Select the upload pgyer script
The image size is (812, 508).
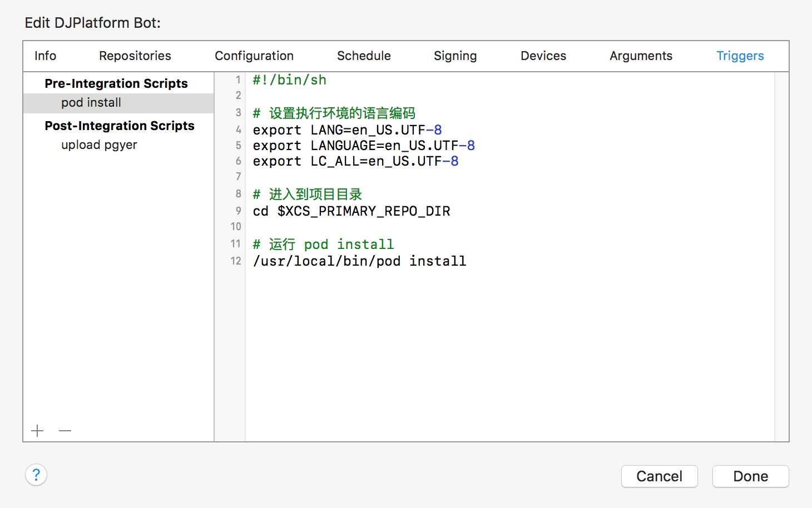tap(99, 145)
